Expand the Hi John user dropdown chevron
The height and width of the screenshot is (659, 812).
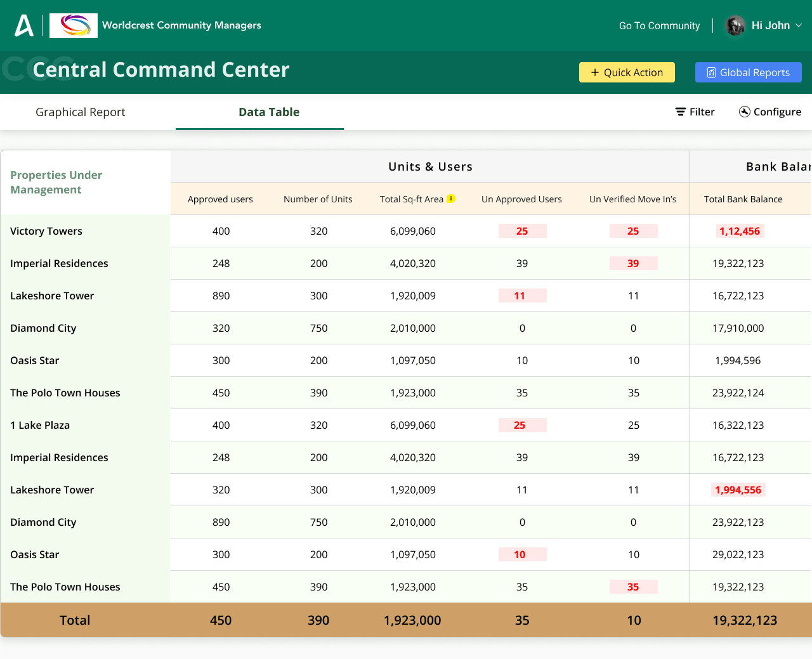tap(799, 25)
